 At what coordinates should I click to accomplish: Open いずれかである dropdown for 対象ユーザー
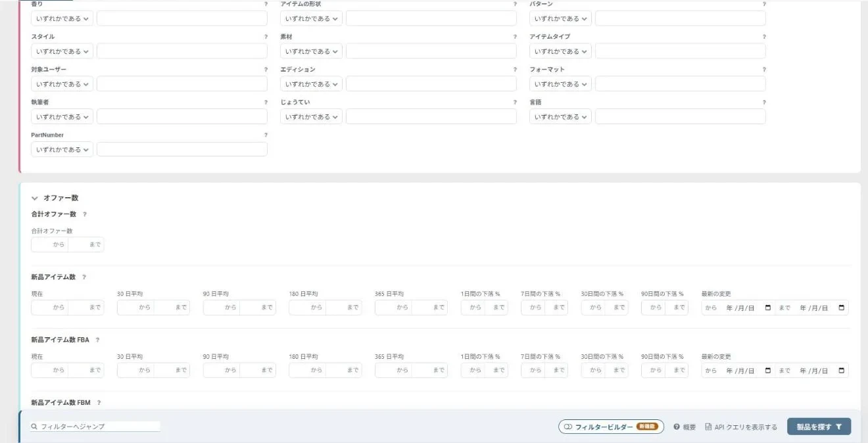(x=62, y=84)
